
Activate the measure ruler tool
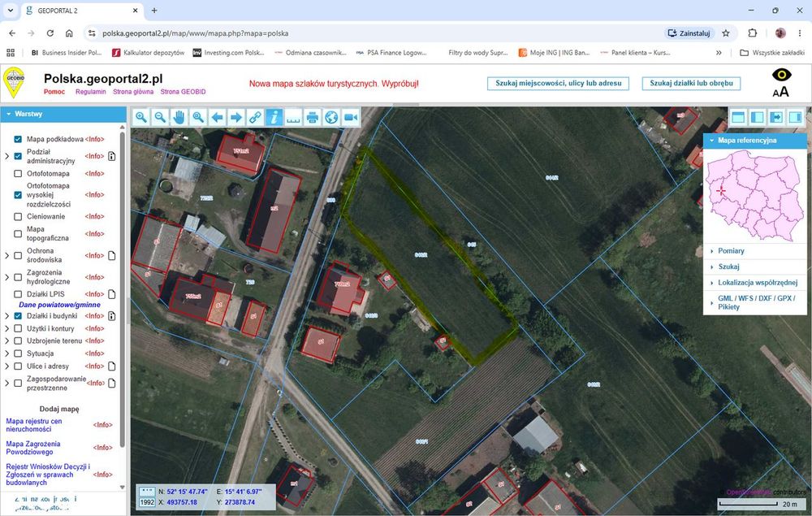point(293,118)
